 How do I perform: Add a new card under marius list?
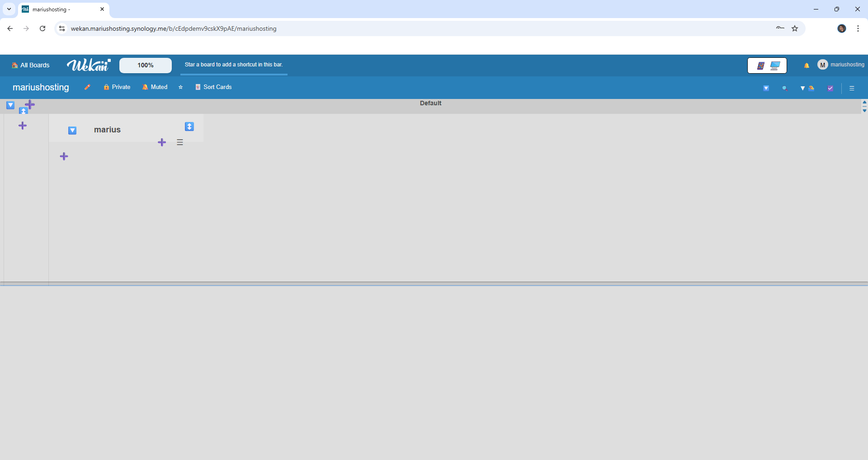(161, 142)
